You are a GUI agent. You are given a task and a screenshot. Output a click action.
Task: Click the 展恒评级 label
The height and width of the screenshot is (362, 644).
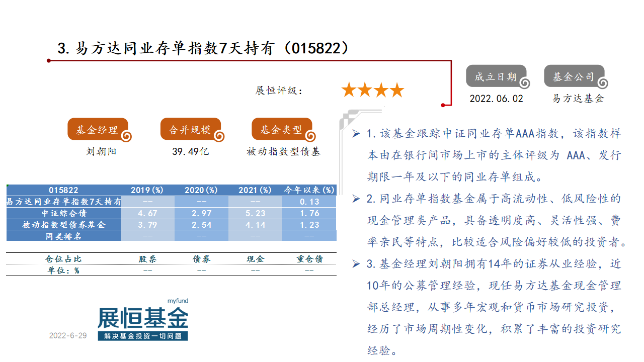coord(279,90)
